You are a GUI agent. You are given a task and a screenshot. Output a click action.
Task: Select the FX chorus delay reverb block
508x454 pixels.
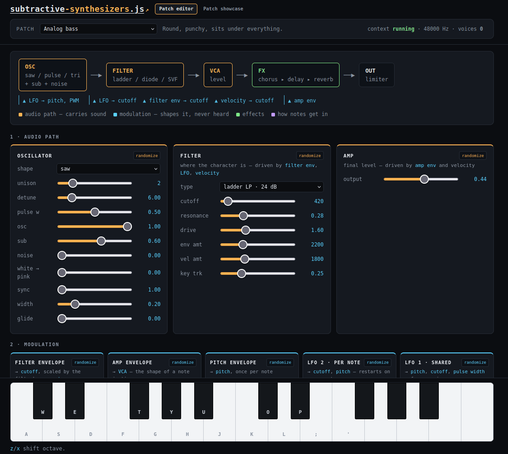click(296, 75)
